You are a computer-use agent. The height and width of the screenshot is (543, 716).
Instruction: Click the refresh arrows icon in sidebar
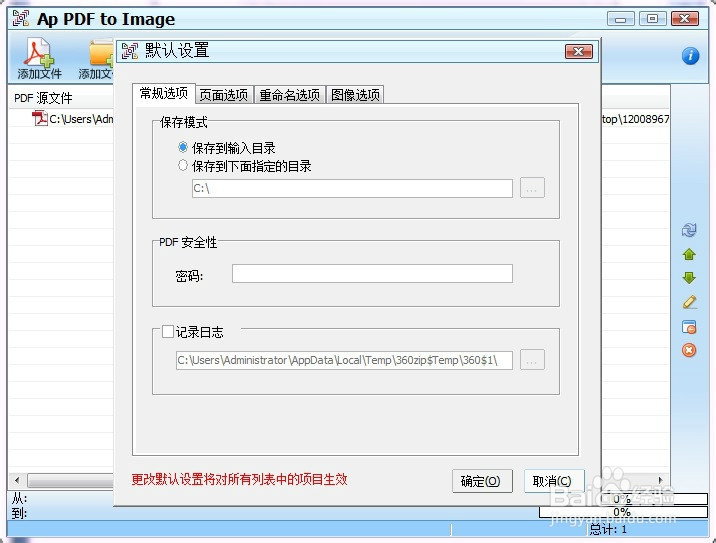pyautogui.click(x=689, y=230)
